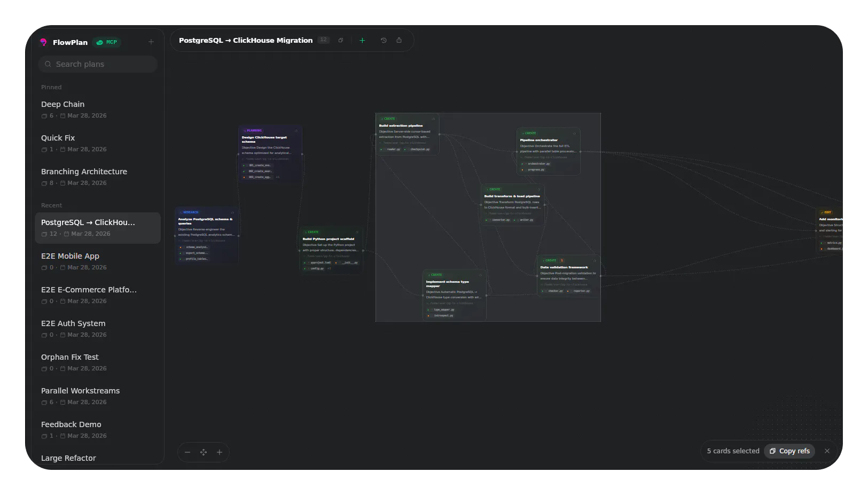Click the card count badge 12
Viewport: 868px width, 495px height.
pos(324,40)
